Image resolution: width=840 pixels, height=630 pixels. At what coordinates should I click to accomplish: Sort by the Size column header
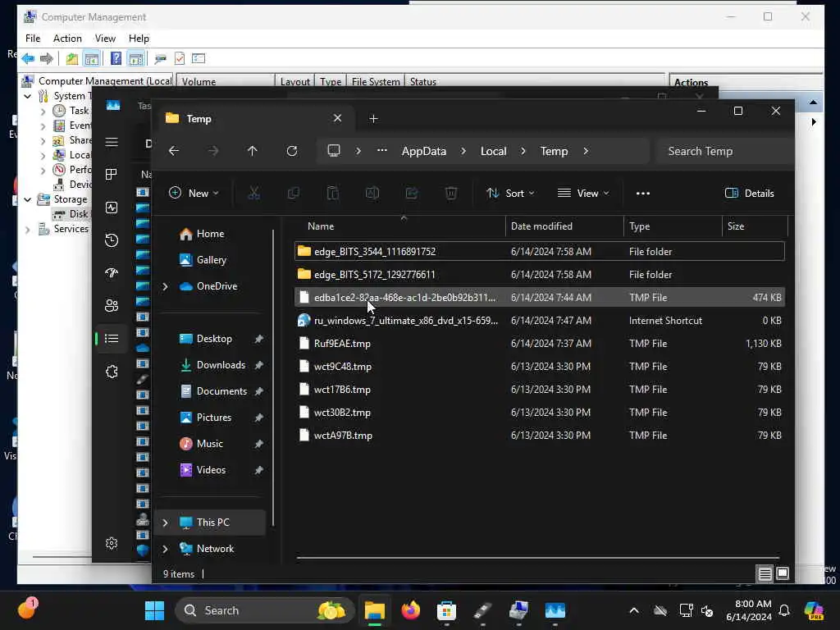755,226
